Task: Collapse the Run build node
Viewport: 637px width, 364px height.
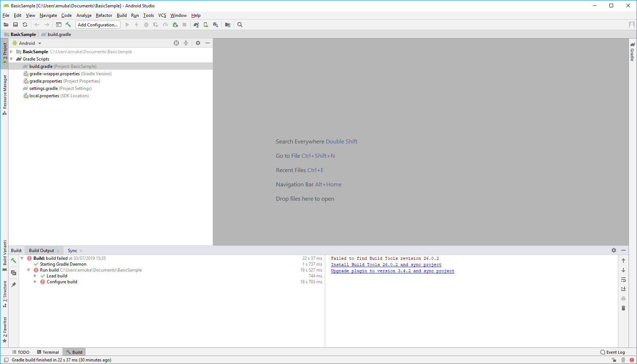Action: pyautogui.click(x=29, y=270)
